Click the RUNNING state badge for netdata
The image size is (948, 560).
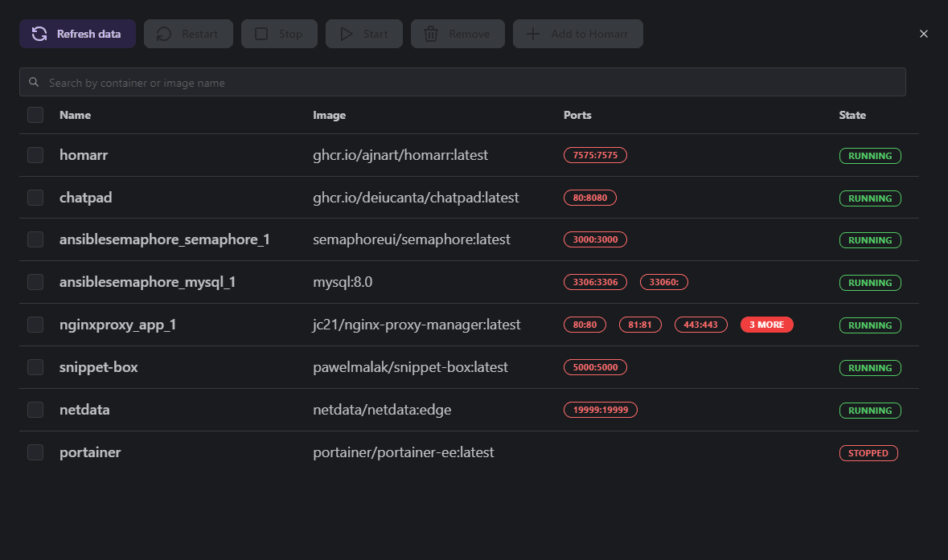coord(870,410)
